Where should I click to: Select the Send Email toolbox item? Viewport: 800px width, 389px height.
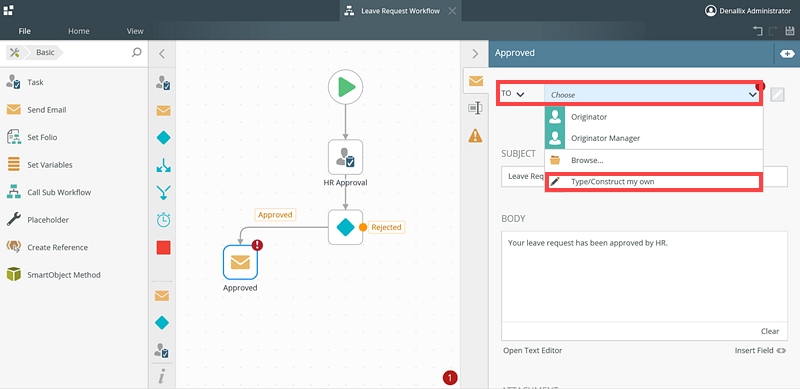tap(36, 110)
